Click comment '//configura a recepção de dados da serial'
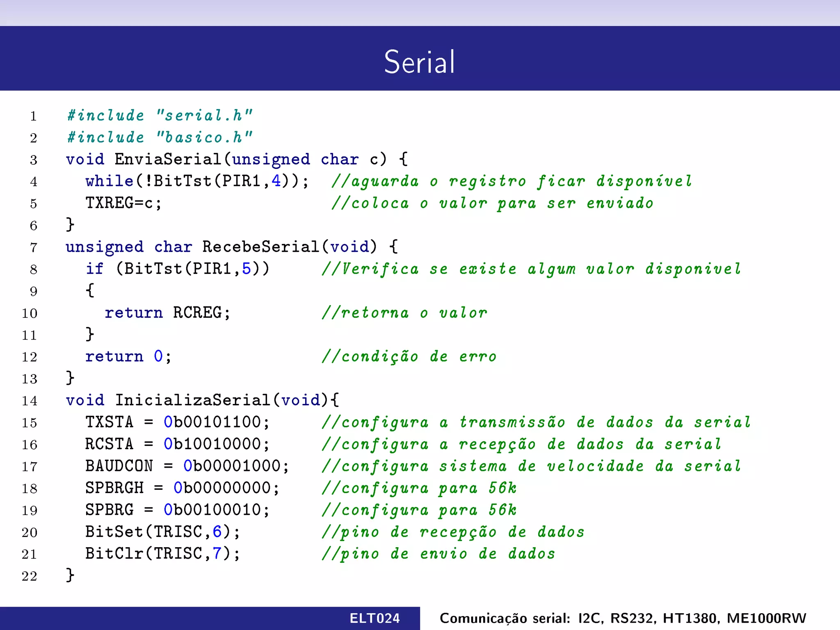Image resolution: width=840 pixels, height=630 pixels. [x=521, y=444]
